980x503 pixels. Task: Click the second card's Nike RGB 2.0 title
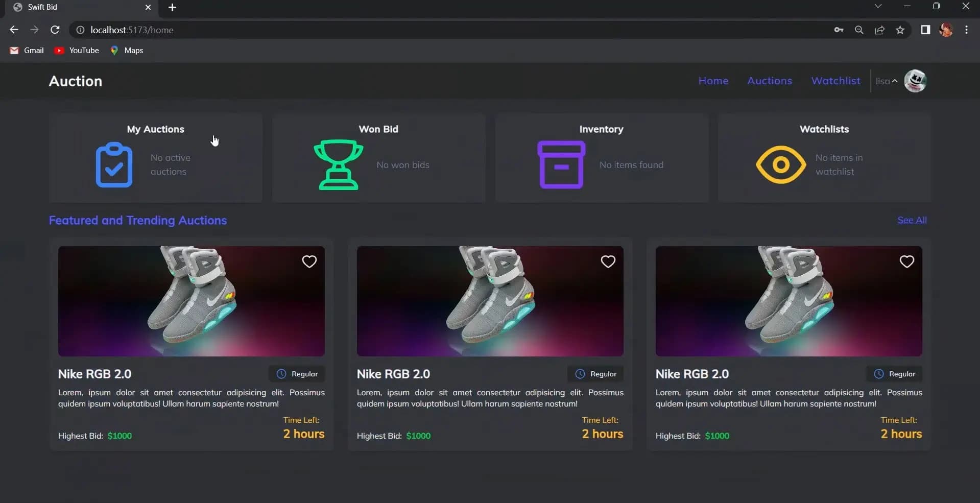[393, 374]
